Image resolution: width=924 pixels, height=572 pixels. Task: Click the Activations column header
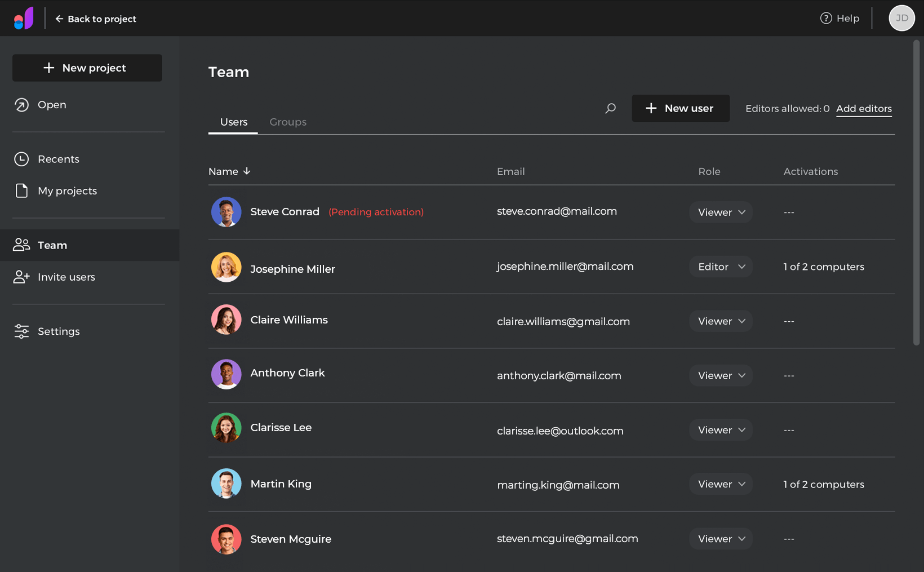811,171
